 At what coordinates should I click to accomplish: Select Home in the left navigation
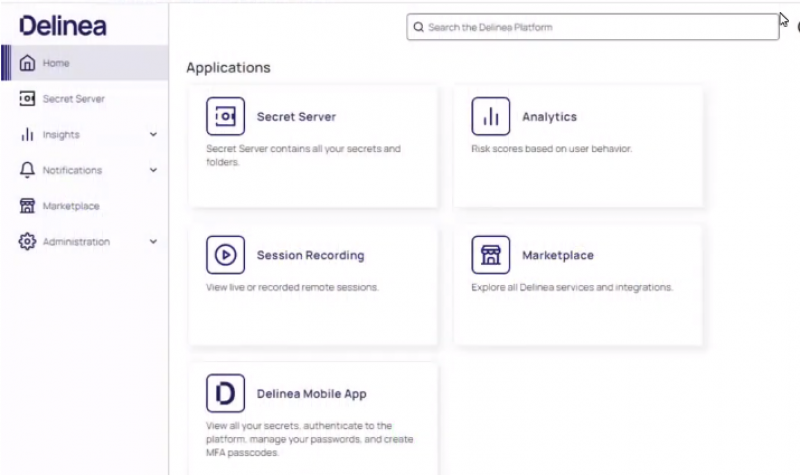click(x=57, y=63)
